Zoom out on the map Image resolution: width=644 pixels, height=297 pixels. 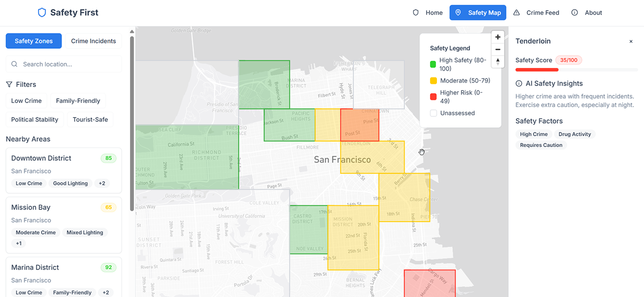pyautogui.click(x=497, y=49)
